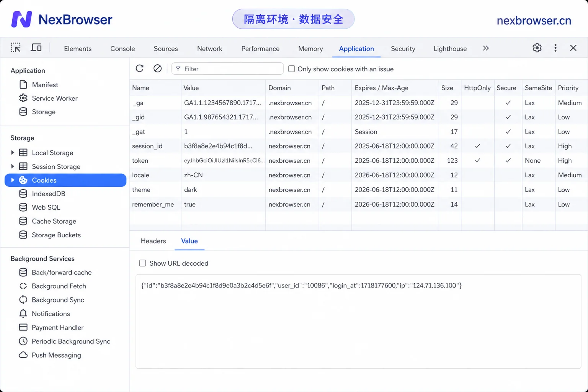Open the Memory tab
Image resolution: width=588 pixels, height=392 pixels.
310,49
